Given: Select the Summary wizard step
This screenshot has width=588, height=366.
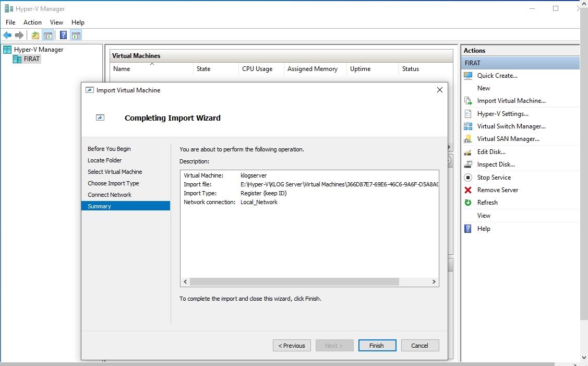Looking at the screenshot, I should point(126,206).
